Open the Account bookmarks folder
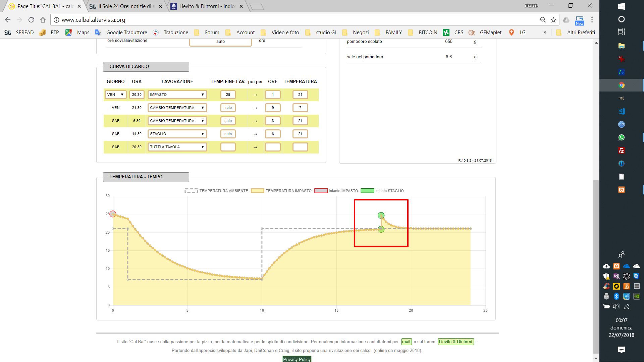The width and height of the screenshot is (644, 362). pos(240,33)
